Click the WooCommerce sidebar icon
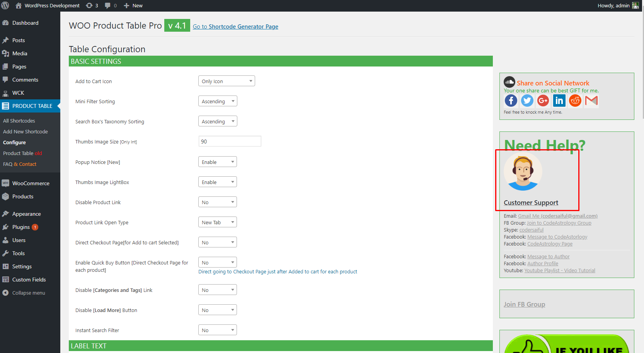 point(5,183)
